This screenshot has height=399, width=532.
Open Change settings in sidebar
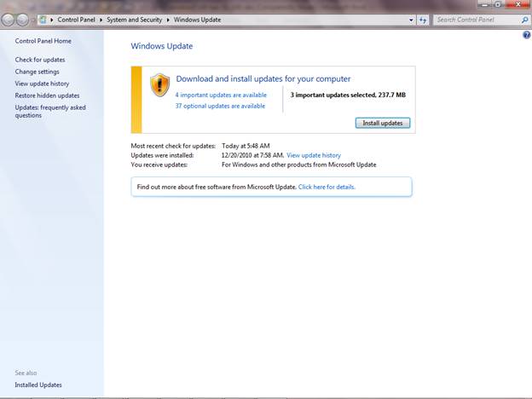coord(37,72)
